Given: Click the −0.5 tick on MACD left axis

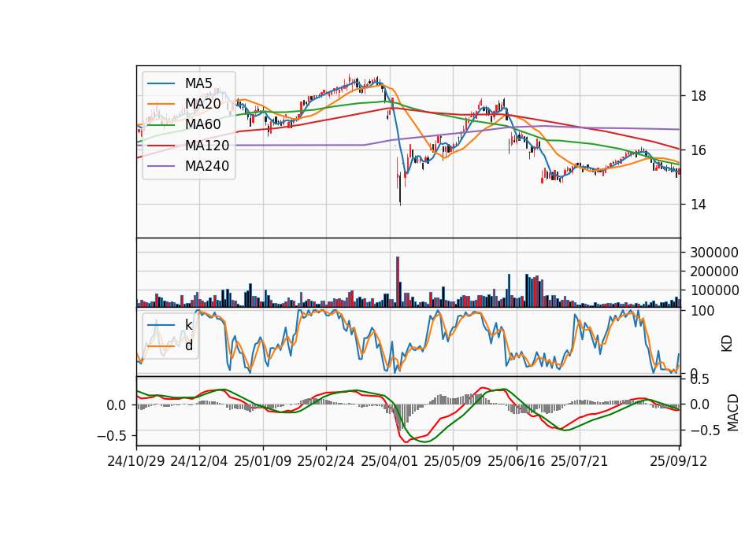Looking at the screenshot, I should coord(112,436).
